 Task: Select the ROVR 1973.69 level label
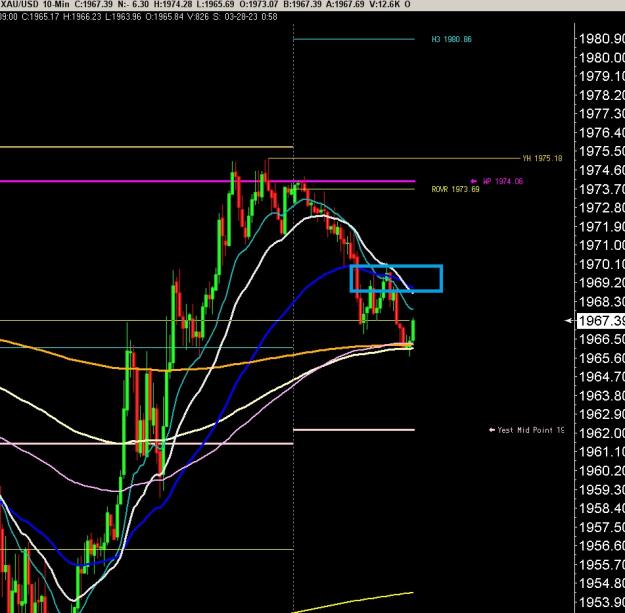(x=456, y=189)
